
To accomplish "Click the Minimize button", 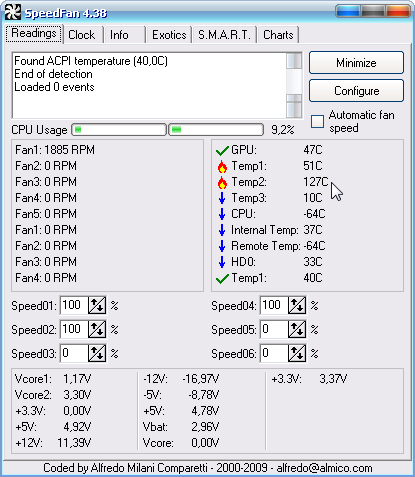I will [356, 63].
